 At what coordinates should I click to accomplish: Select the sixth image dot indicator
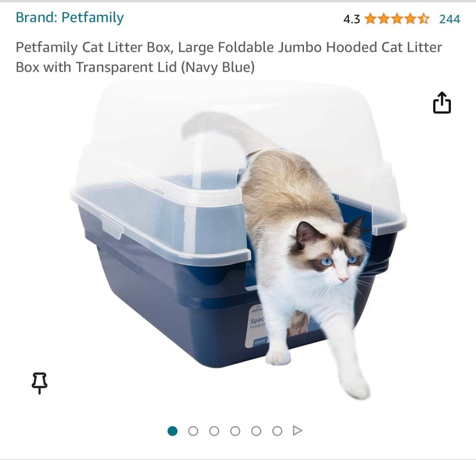click(277, 431)
